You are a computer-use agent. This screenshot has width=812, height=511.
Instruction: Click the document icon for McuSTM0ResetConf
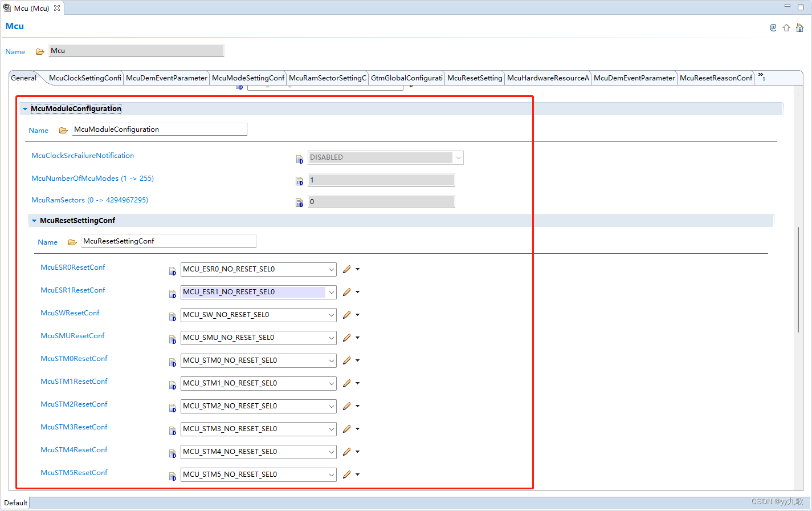point(172,363)
